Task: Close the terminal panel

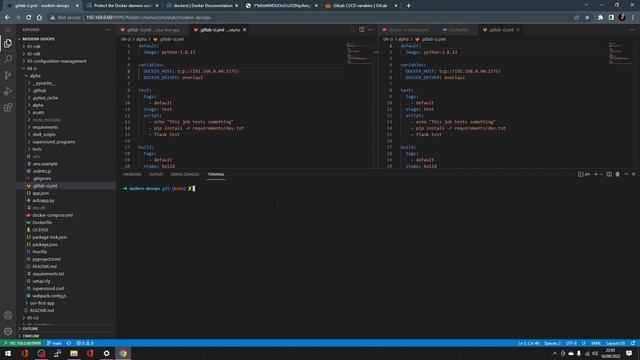Action: (x=633, y=174)
